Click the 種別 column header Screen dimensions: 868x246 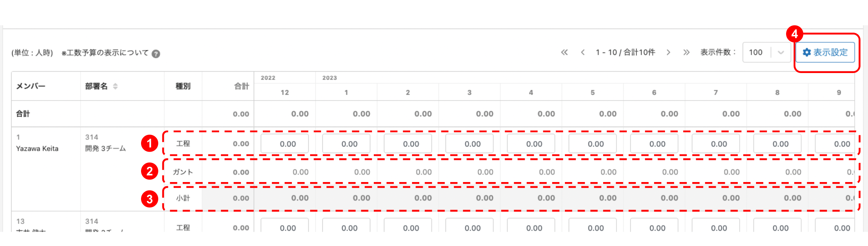[183, 86]
